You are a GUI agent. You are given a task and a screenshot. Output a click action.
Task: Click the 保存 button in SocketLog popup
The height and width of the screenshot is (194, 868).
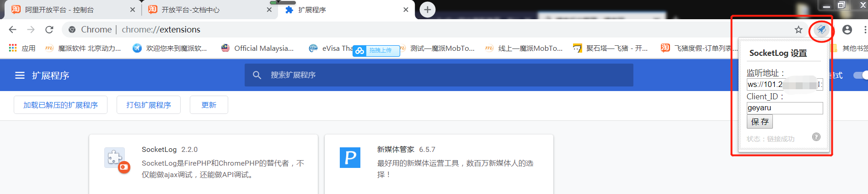point(760,122)
